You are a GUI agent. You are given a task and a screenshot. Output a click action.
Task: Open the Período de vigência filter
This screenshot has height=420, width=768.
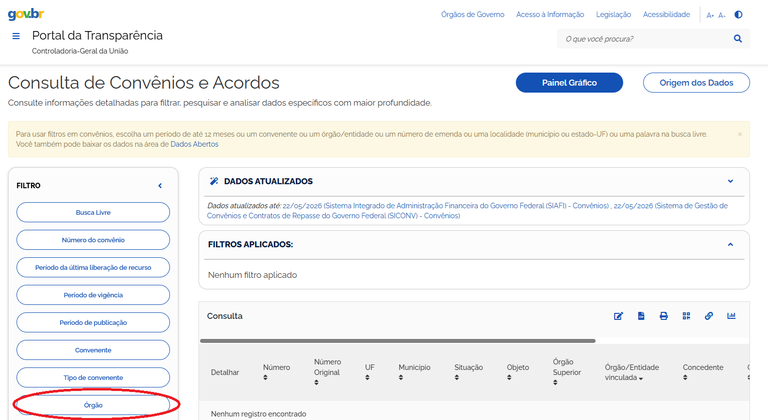(93, 295)
